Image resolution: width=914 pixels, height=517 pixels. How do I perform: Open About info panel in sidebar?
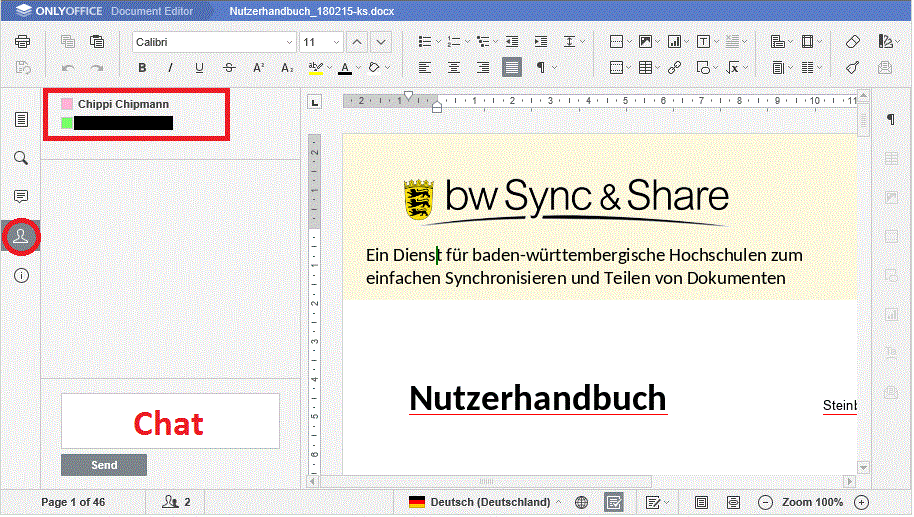pyautogui.click(x=21, y=275)
